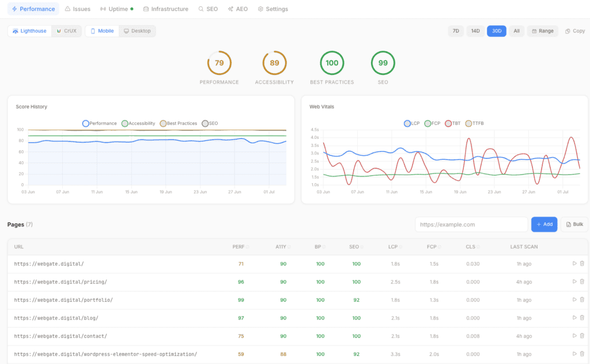The width and height of the screenshot is (590, 364).
Task: Click the blue Add button
Action: click(544, 225)
